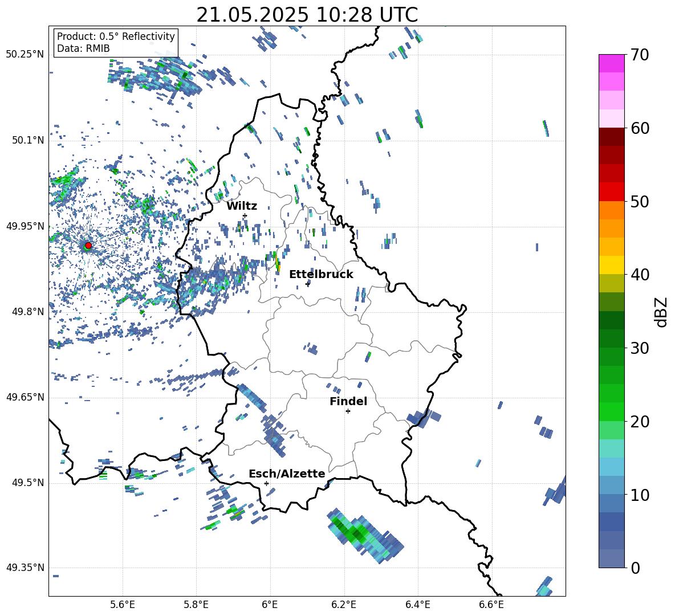Click the 'Data: RMIB' text
This screenshot has width=675, height=616.
coord(83,48)
